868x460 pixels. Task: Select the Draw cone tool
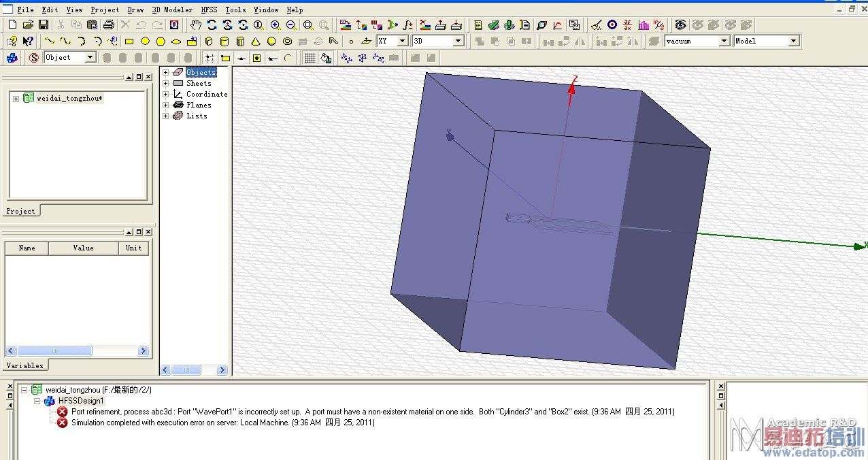[x=256, y=42]
